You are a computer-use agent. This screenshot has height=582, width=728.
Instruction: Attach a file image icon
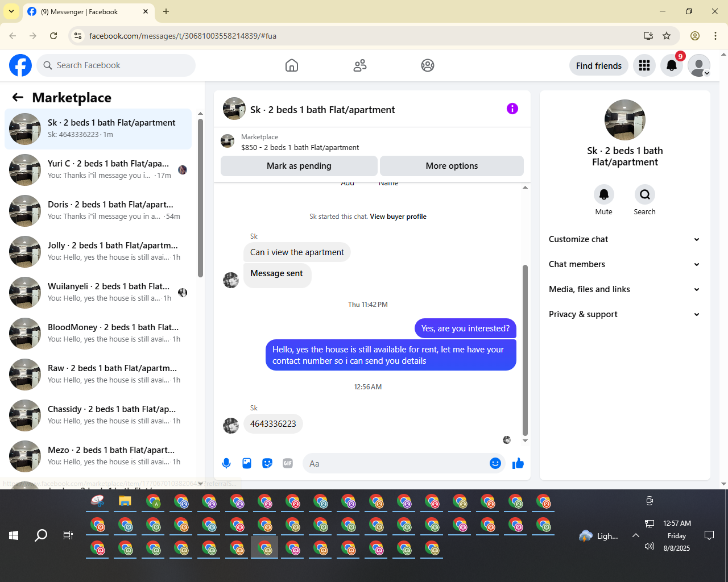247,463
